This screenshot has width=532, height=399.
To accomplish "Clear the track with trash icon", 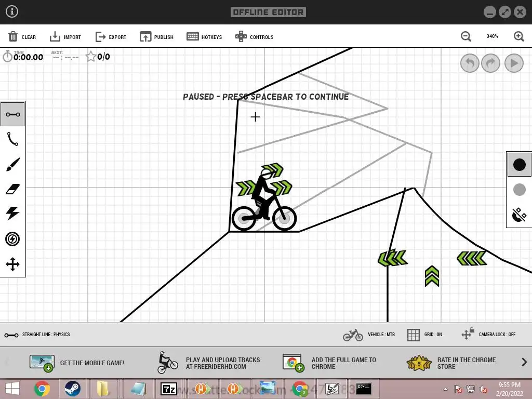I will point(22,37).
